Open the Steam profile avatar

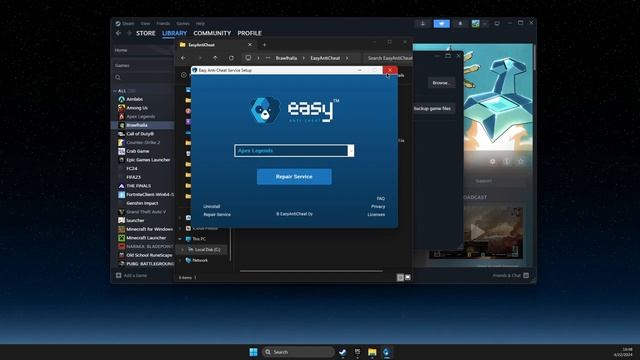pos(476,24)
